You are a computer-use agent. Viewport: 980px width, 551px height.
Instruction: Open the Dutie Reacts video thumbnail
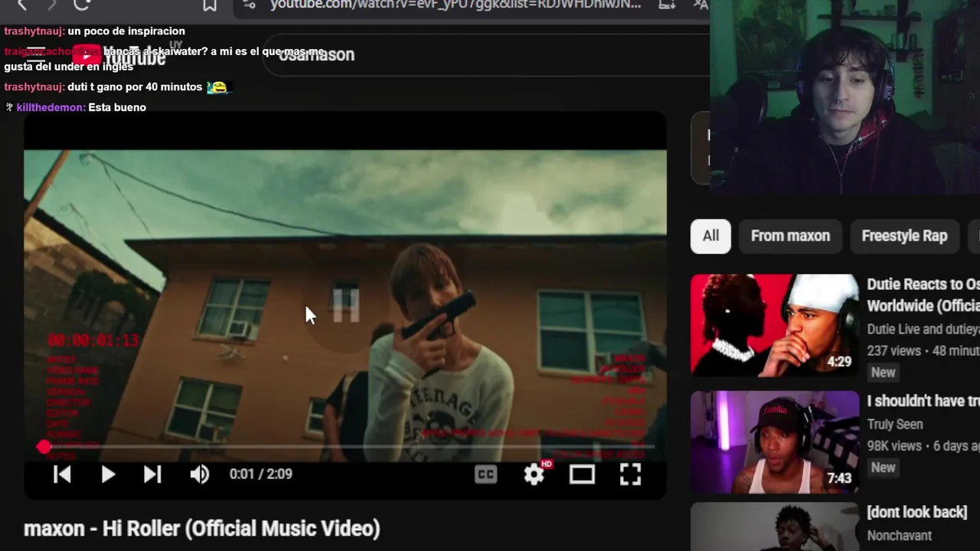tap(775, 325)
